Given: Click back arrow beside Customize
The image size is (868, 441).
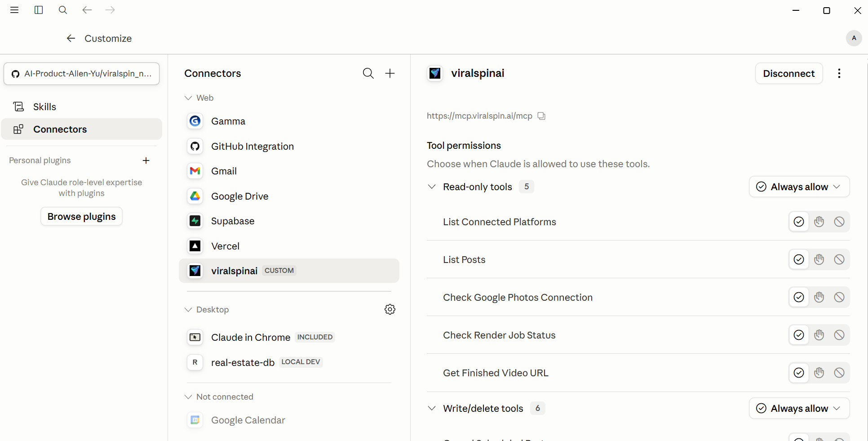Looking at the screenshot, I should coord(71,38).
